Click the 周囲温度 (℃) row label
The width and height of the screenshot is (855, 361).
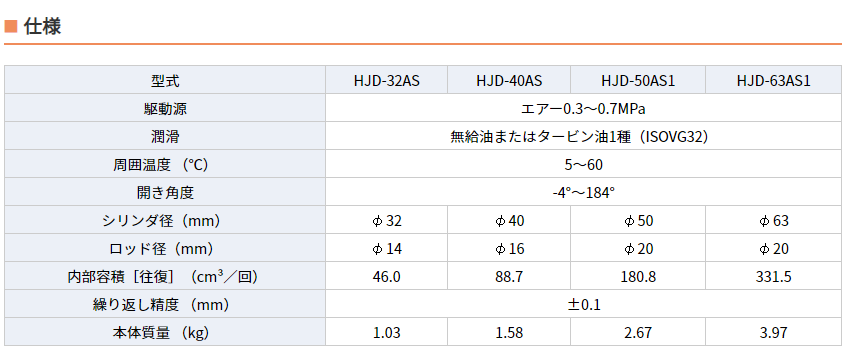coord(165,164)
